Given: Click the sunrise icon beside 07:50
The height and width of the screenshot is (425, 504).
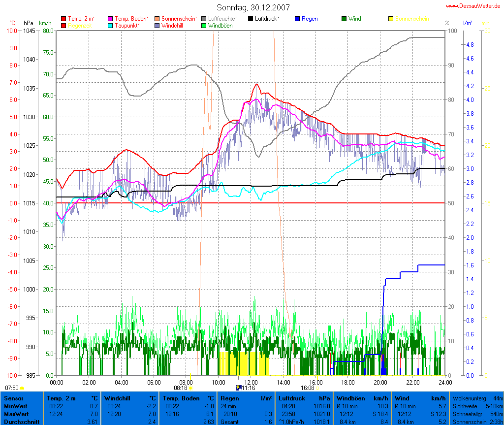Looking at the screenshot, I should (22, 388).
